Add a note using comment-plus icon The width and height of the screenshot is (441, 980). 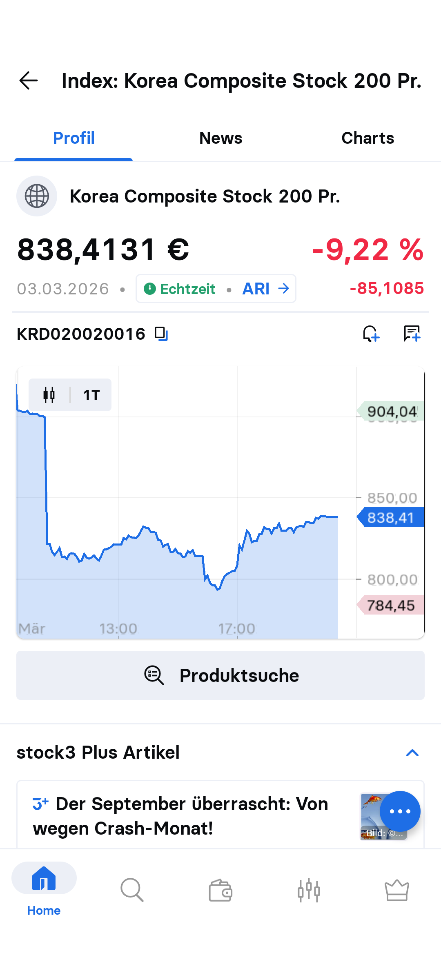412,334
